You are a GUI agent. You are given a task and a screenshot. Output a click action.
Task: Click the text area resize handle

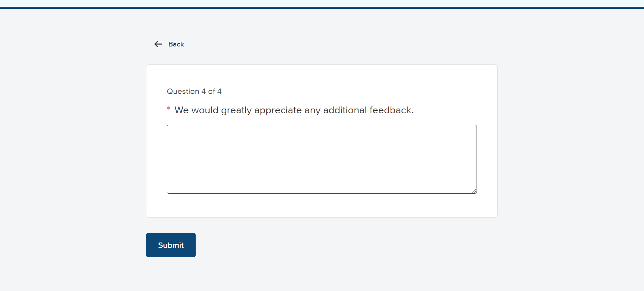pyautogui.click(x=474, y=191)
